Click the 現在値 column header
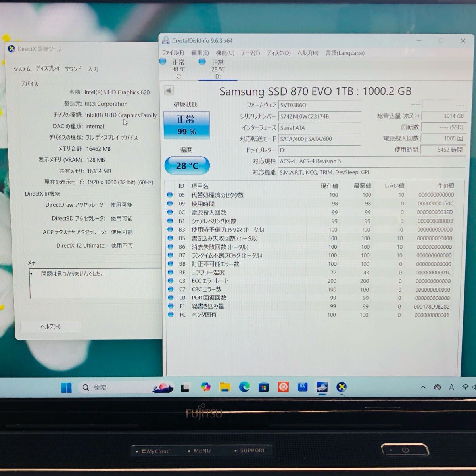Viewport: 476px width, 476px height. click(x=329, y=186)
